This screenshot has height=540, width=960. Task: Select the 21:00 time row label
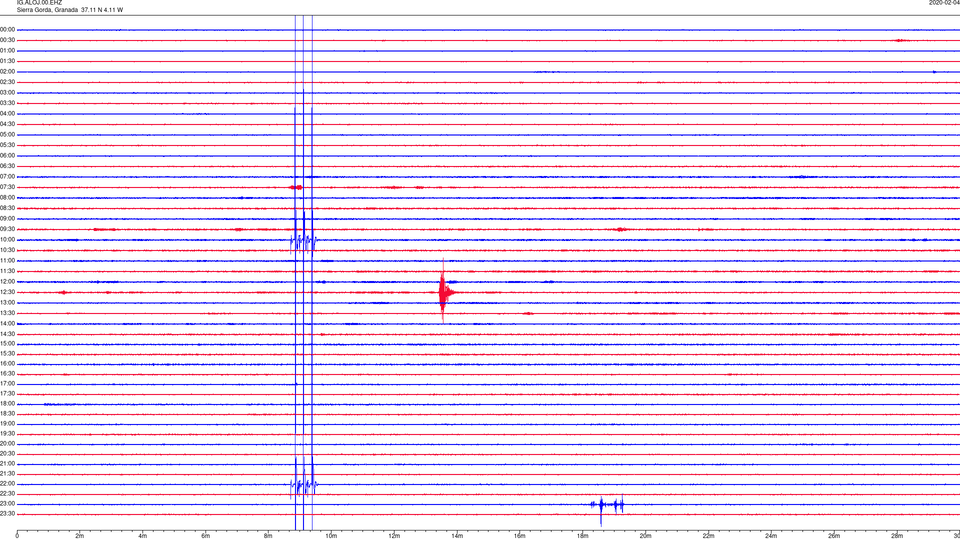tap(7, 464)
